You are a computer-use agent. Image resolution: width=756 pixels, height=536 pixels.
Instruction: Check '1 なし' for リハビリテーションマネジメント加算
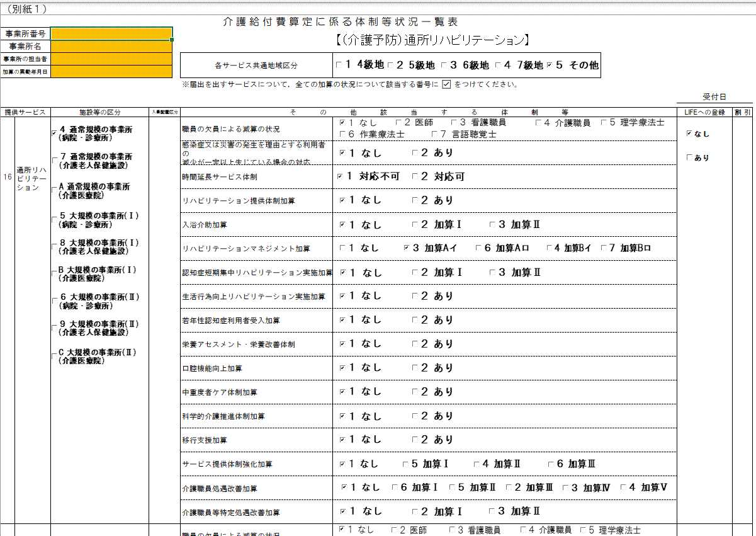click(x=342, y=248)
